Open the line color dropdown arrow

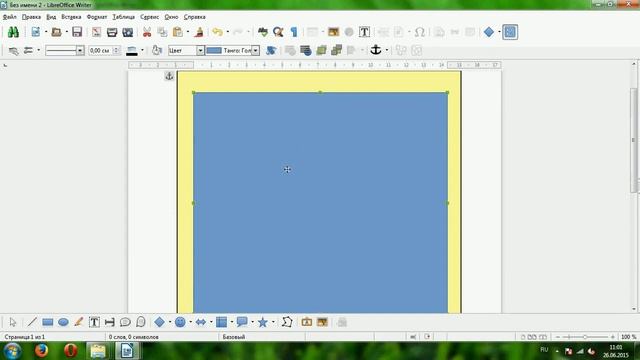(142, 50)
